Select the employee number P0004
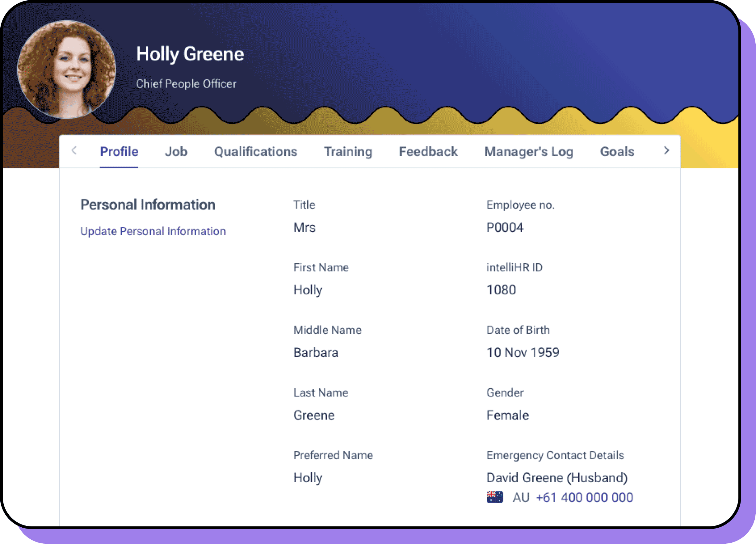The width and height of the screenshot is (756, 544). pyautogui.click(x=505, y=227)
